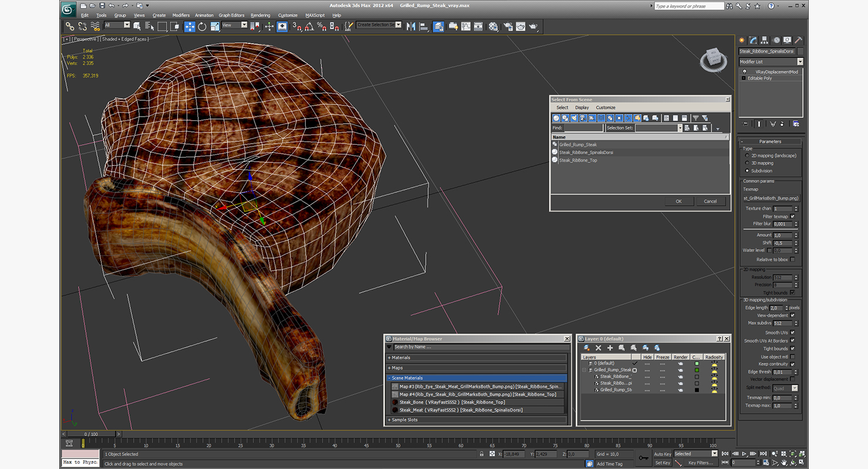Open the Rendering menu

tap(260, 15)
